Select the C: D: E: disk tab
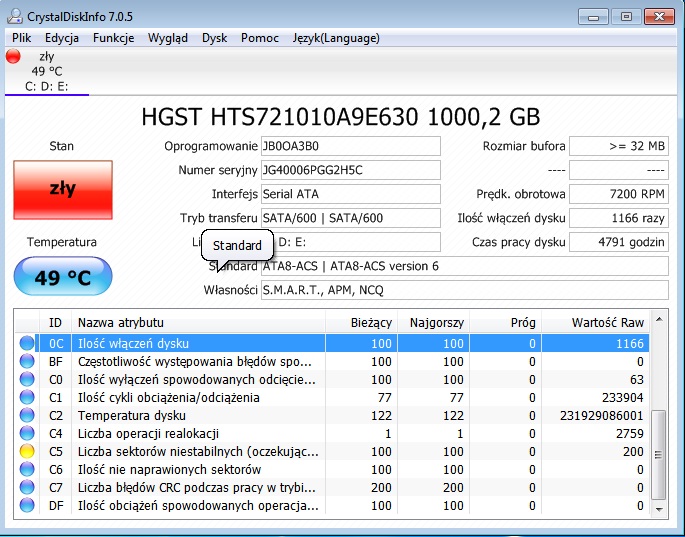This screenshot has height=537, width=685. 47,71
